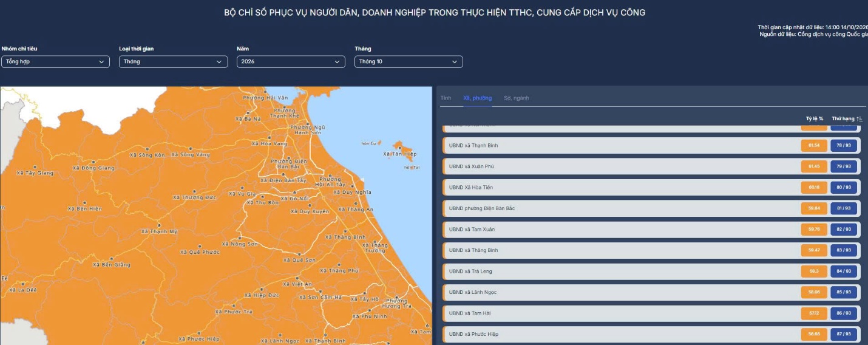Click the Tỷ lệ % column header

pyautogui.click(x=815, y=119)
